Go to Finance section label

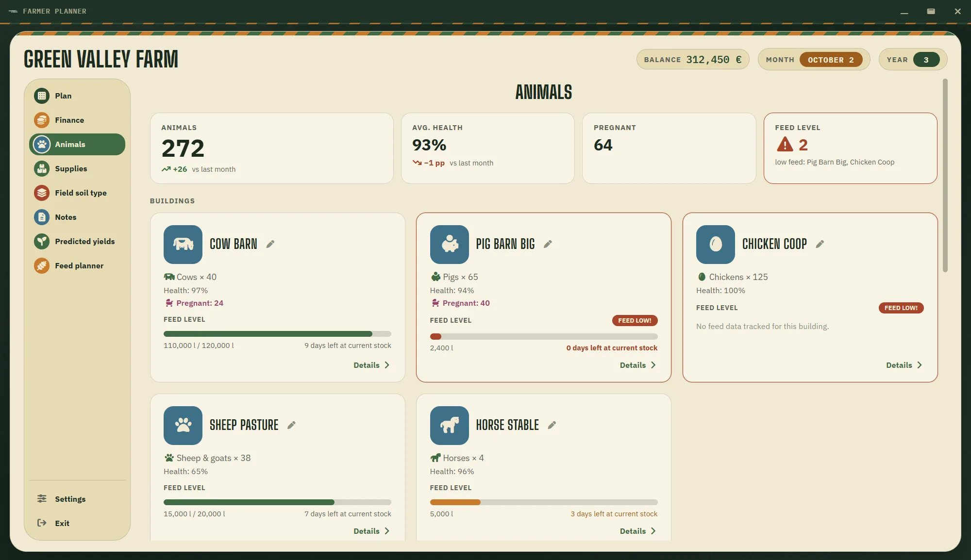69,120
